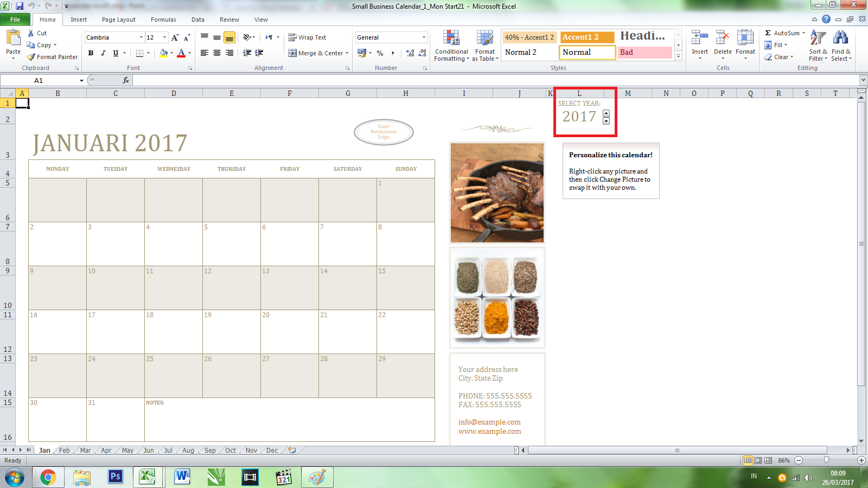Select the Format Painter tool
Image resolution: width=868 pixels, height=488 pixels.
(x=52, y=56)
